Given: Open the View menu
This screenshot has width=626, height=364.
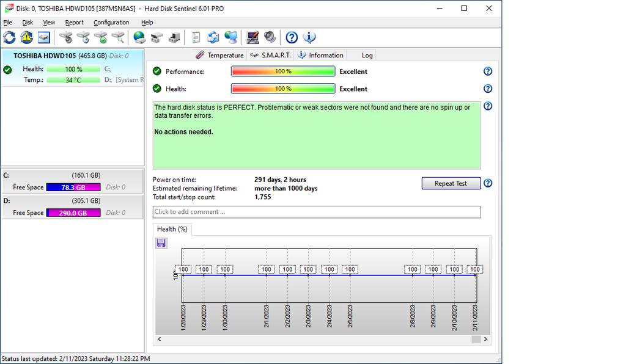Looking at the screenshot, I should 49,23.
